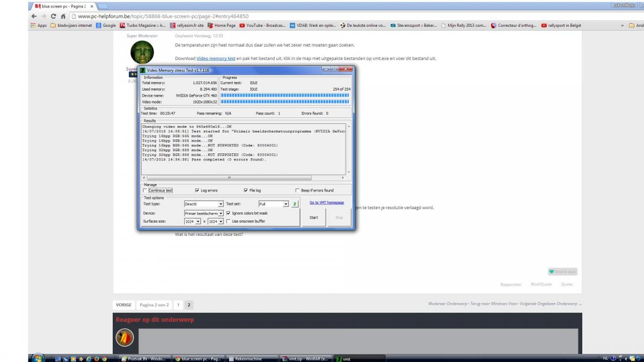The height and width of the screenshot is (362, 644).
Task: Click the reply text area
Action: [358, 340]
